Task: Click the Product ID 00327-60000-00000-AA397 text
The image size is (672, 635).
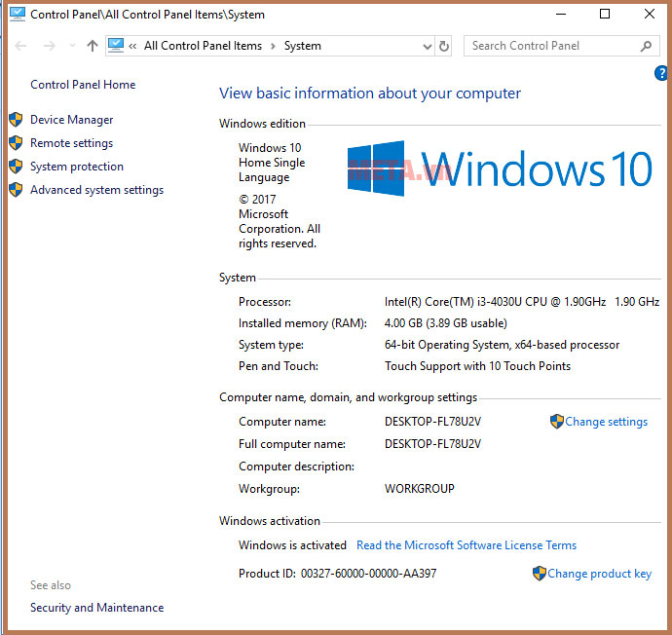Action: 337,574
